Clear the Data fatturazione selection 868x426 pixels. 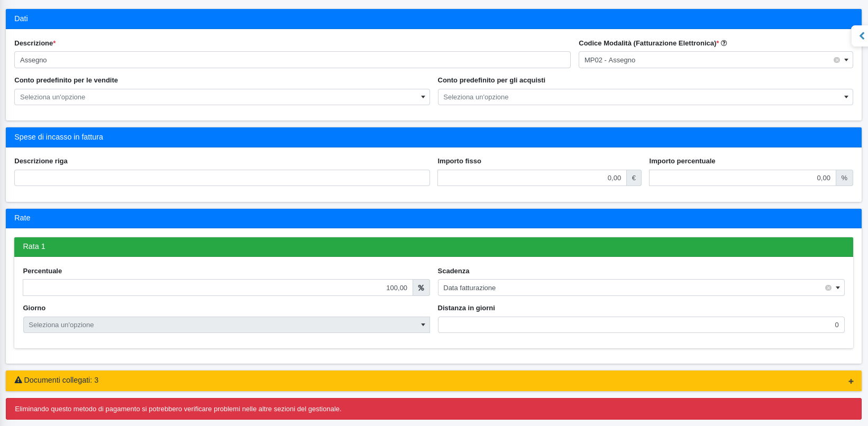tap(828, 288)
